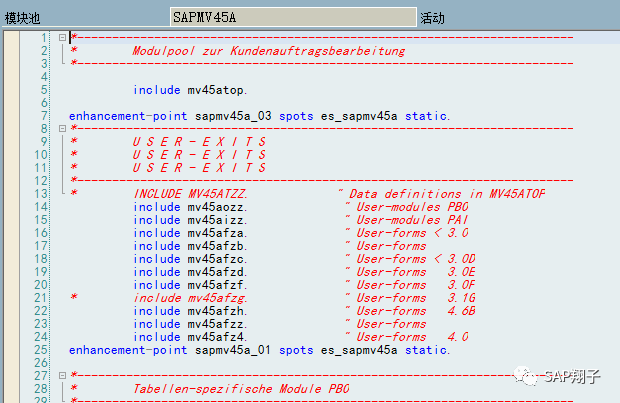Click enhancement-point sapmv45a_01 statement
The width and height of the screenshot is (620, 403).
(260, 350)
